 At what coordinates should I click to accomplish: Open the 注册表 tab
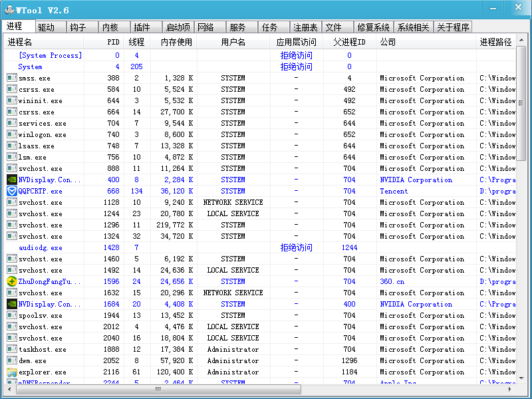(x=306, y=27)
